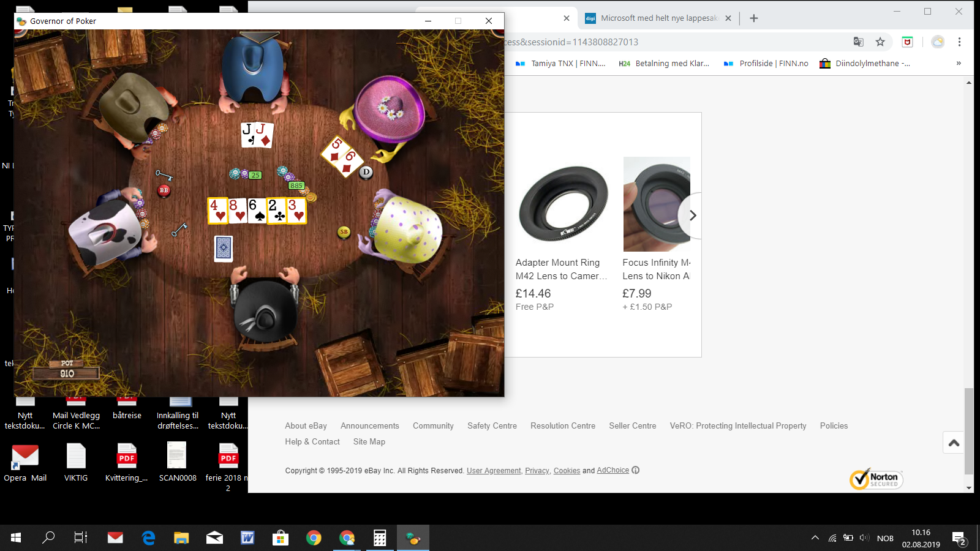Click the red shield extension icon in Chrome
The image size is (980, 551).
(x=908, y=42)
